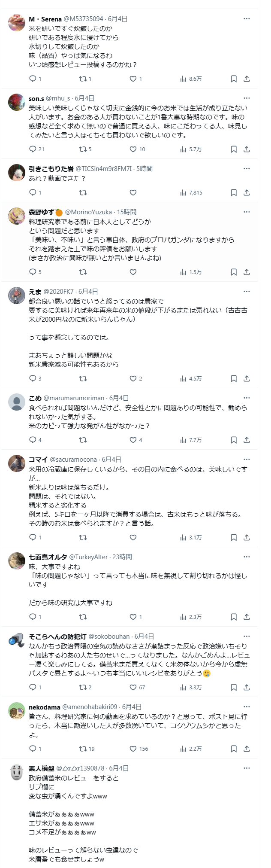This screenshot has height=868, width=271.
Task: Reply to nekodama's post
Action: click(x=33, y=749)
